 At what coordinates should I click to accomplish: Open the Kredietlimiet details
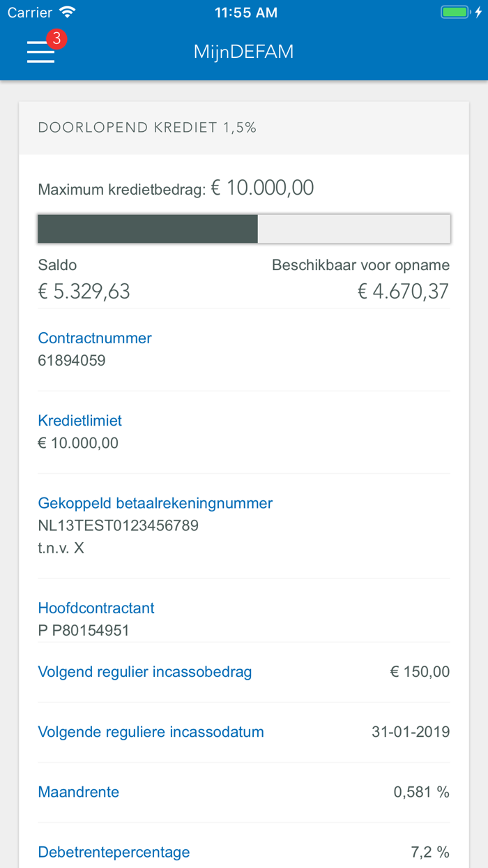pos(79,420)
